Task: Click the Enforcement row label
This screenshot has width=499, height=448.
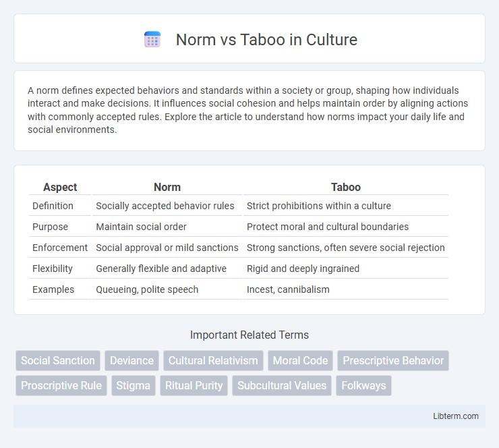Action: coord(60,248)
